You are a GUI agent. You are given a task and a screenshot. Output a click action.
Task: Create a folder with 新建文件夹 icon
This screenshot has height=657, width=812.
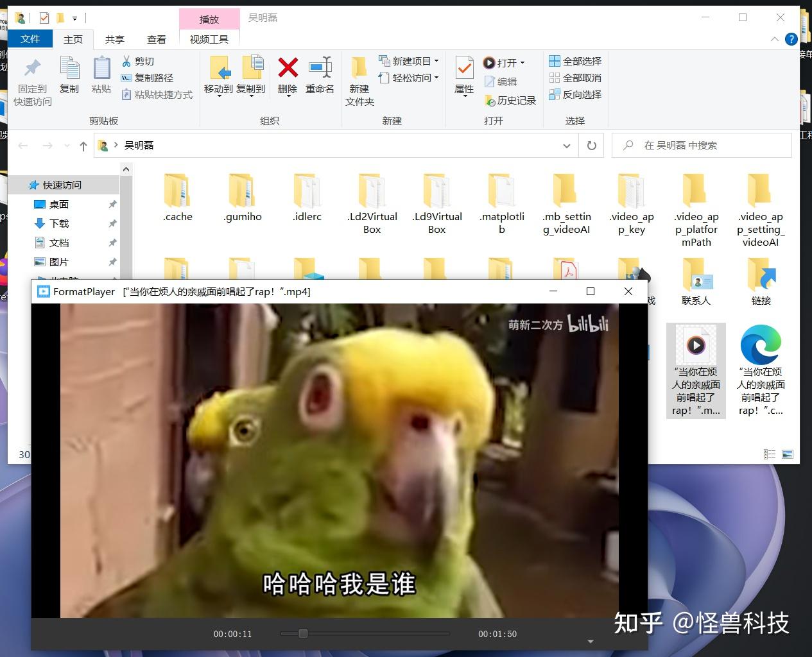point(359,80)
